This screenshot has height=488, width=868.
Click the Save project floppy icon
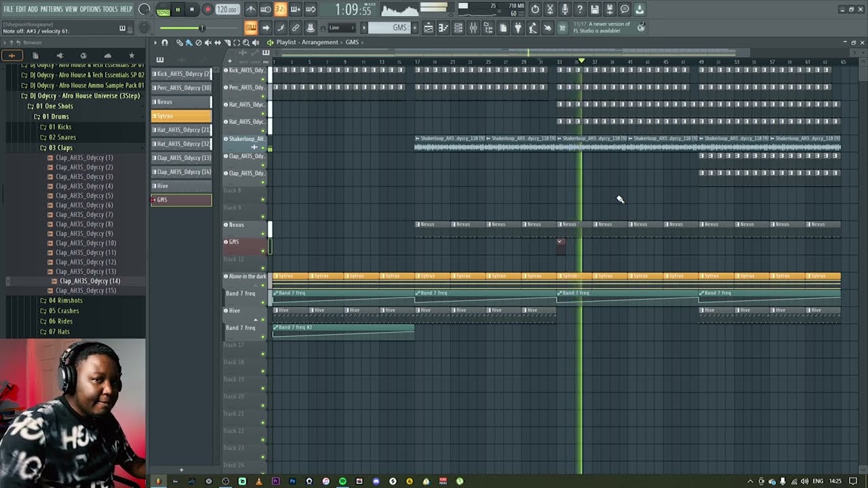click(595, 9)
